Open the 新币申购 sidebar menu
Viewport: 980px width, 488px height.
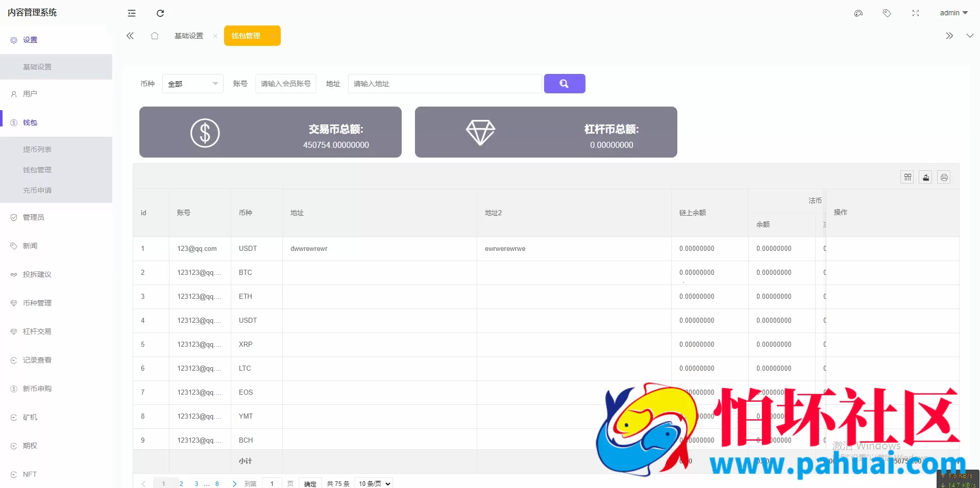point(56,389)
